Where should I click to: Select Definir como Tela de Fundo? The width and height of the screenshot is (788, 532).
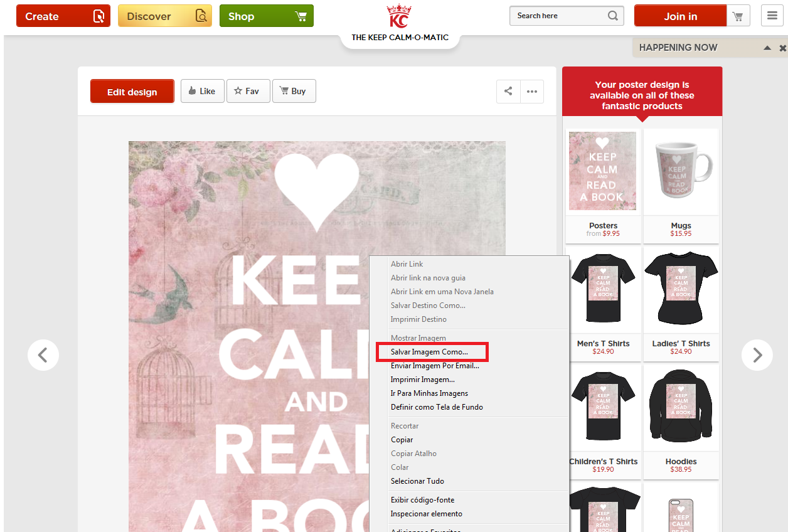click(x=437, y=407)
